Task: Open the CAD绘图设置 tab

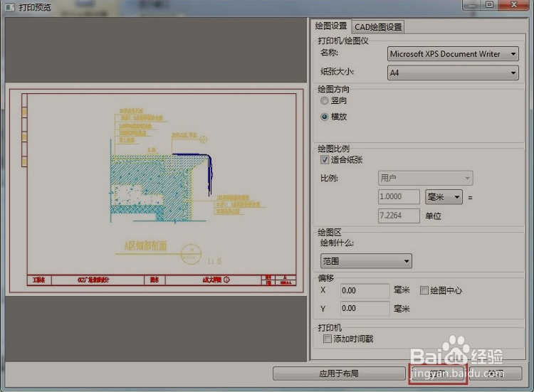Action: point(378,27)
